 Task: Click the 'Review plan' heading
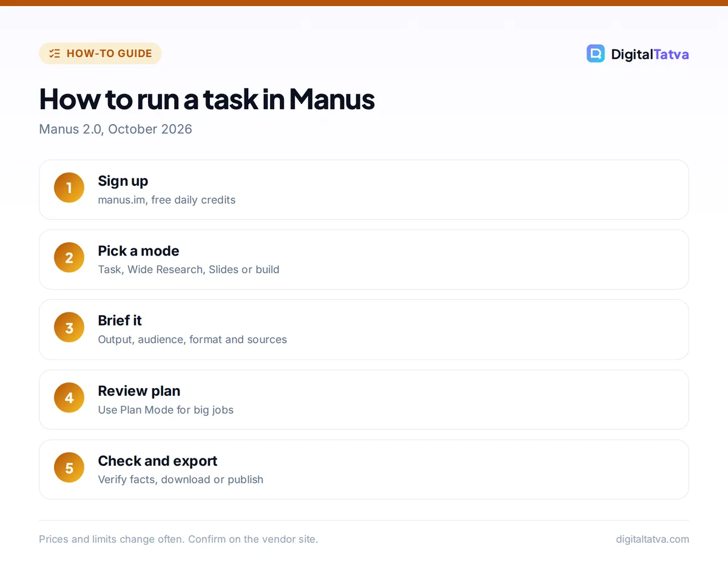click(x=139, y=391)
